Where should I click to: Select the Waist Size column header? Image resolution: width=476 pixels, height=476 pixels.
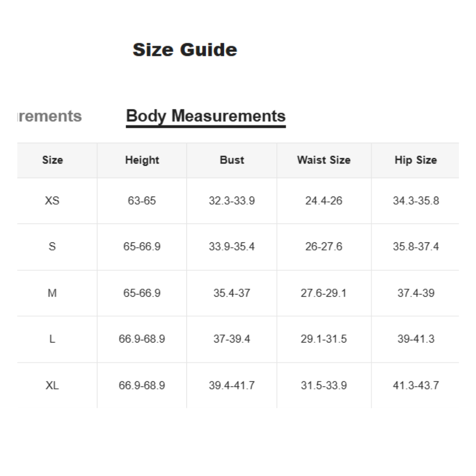(x=324, y=160)
